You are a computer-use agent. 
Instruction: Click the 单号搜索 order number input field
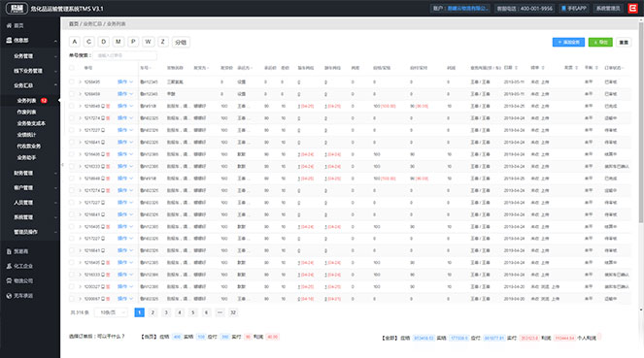125,55
